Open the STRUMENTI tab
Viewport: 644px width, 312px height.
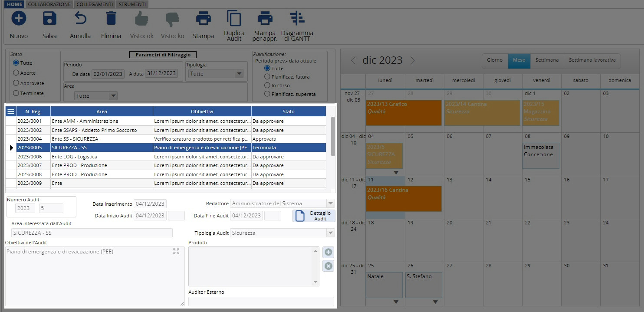click(x=133, y=4)
